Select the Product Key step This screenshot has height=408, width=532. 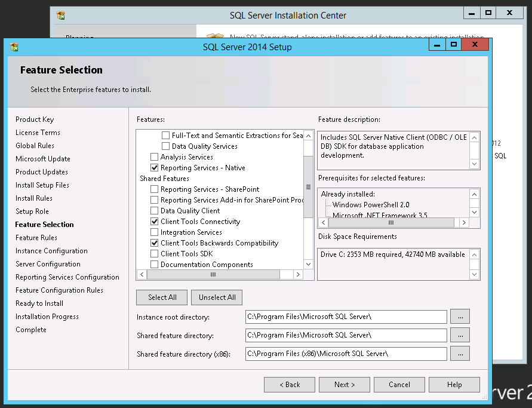click(x=35, y=119)
